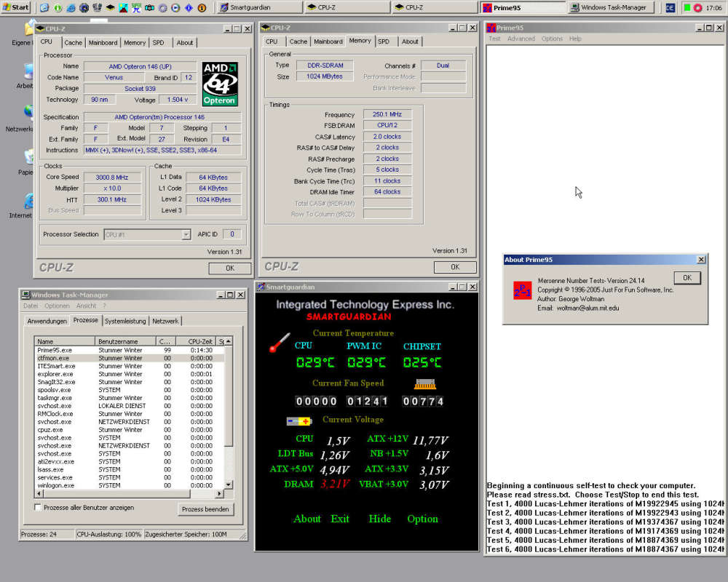The width and height of the screenshot is (728, 582).
Task: Select Prime95.exe in process list
Action: pos(55,351)
